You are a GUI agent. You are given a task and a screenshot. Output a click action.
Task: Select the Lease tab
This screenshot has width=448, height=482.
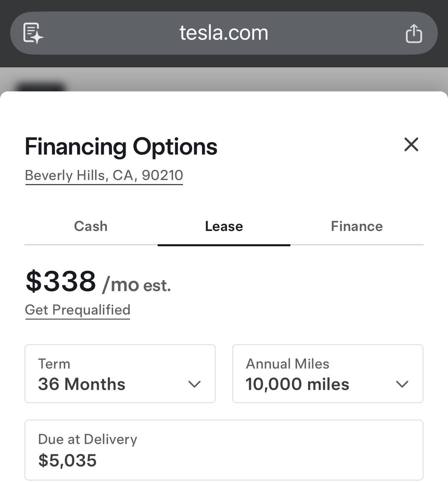(224, 226)
